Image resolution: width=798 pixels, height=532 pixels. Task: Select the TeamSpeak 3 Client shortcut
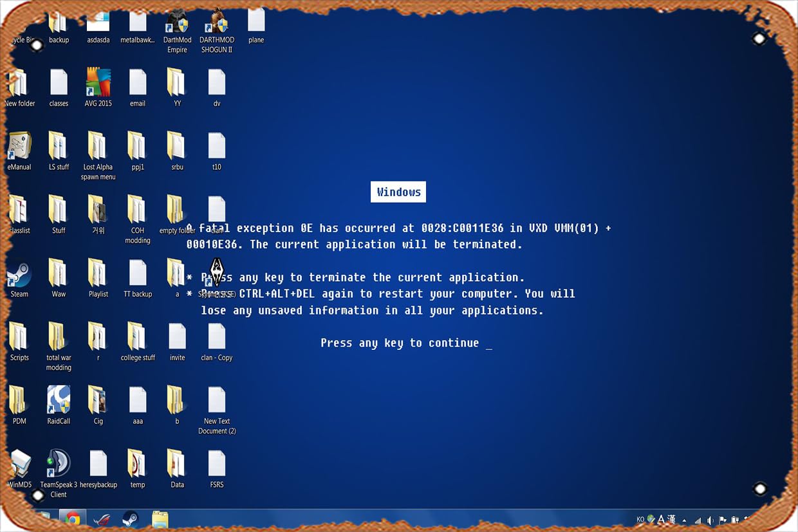click(59, 474)
